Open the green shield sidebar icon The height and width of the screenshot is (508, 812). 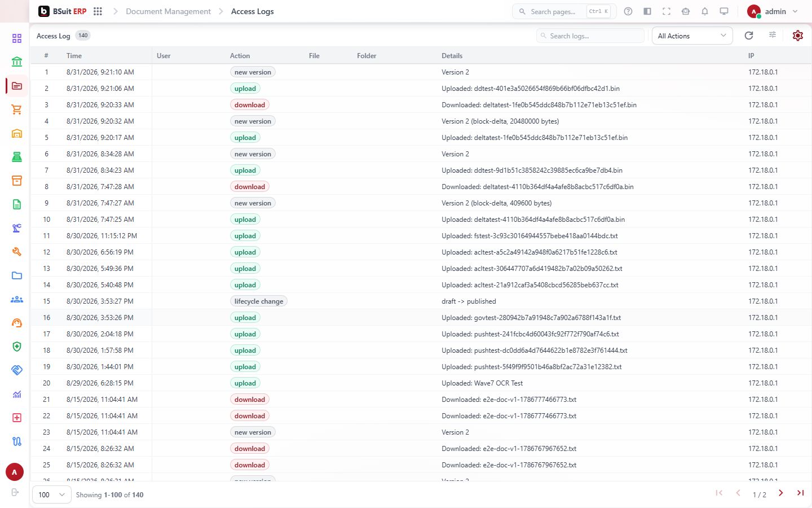(17, 347)
